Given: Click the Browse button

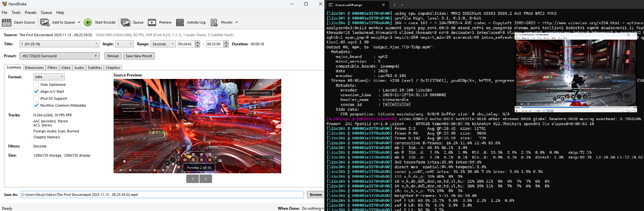Looking at the screenshot, I should click(x=316, y=195).
